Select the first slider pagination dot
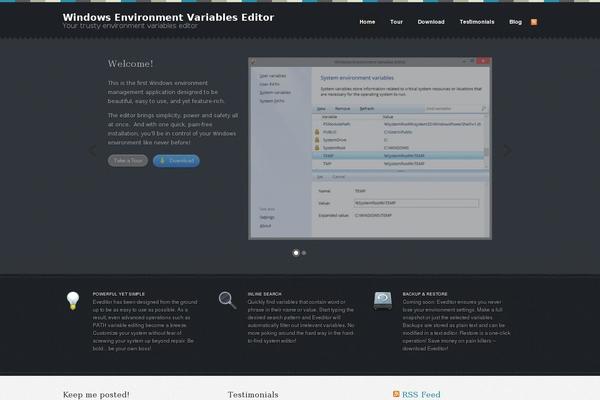 tap(296, 253)
